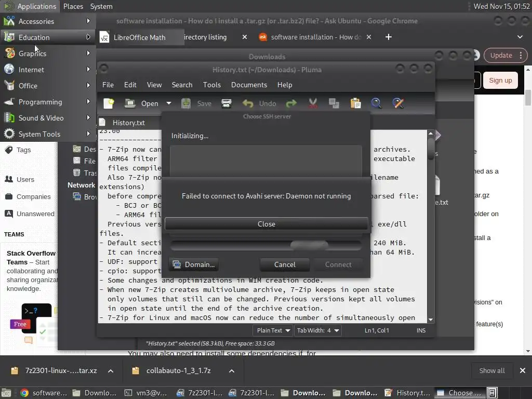Click the Find magnifier icon

click(376, 103)
